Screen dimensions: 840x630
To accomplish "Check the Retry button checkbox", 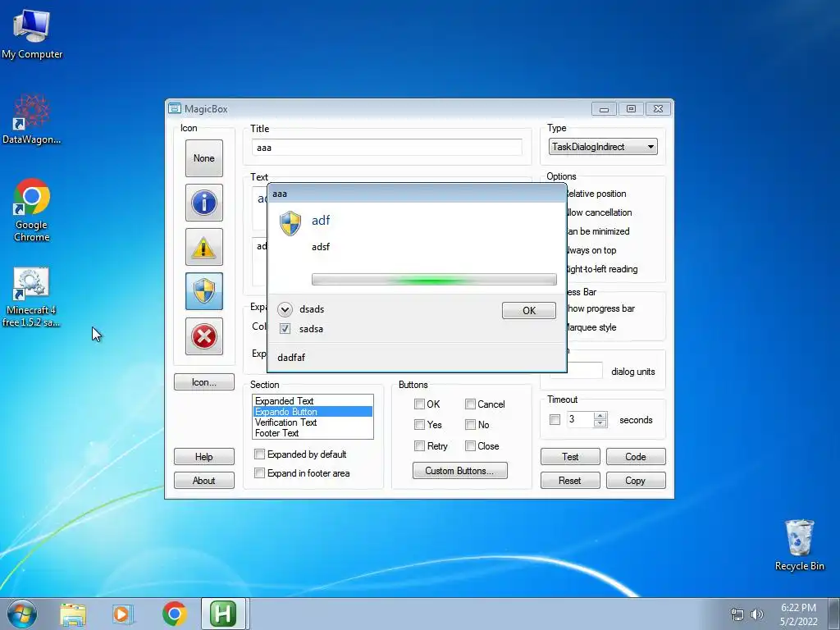I will 419,445.
